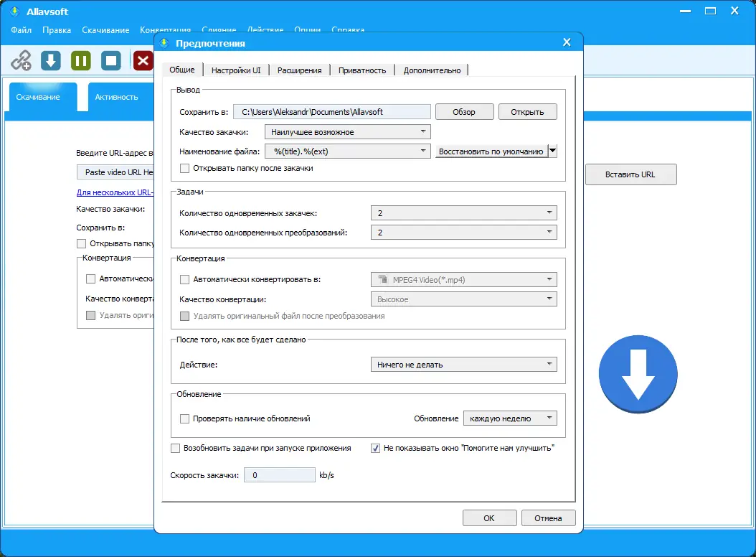Enable Проверять наличие обновлений checkbox
The image size is (756, 557).
tap(184, 418)
